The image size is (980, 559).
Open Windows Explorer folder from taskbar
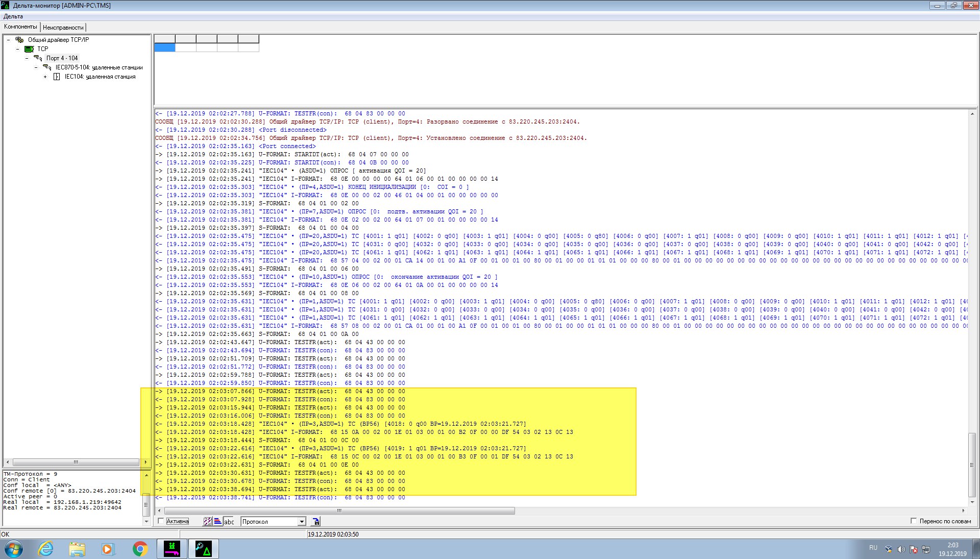point(77,549)
